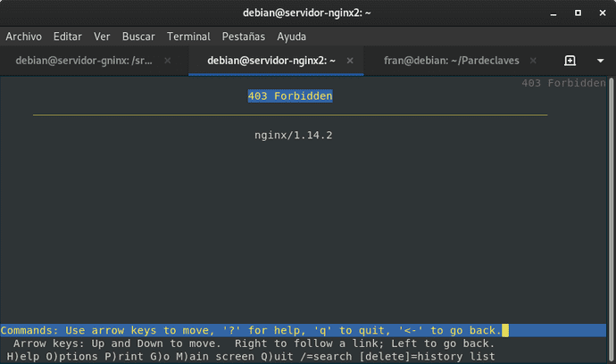Screen dimensions: 616x364
Task: Open the Ayuda menu
Action: point(291,37)
